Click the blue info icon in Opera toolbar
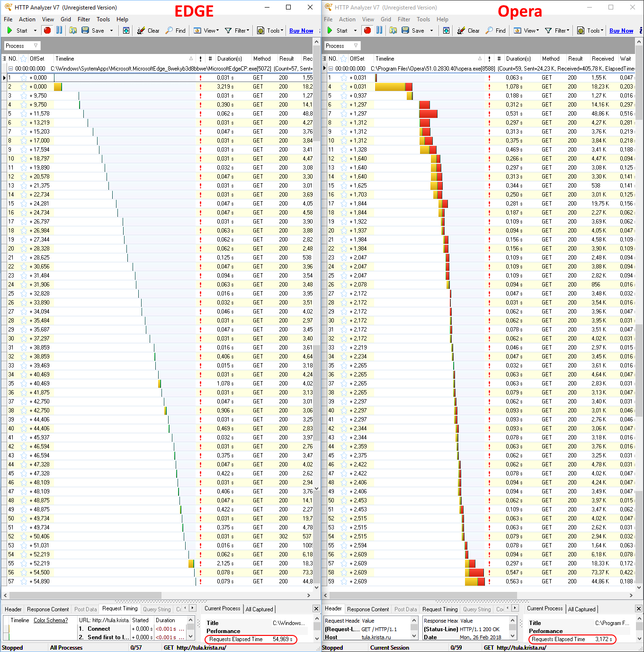This screenshot has height=652, width=644. point(641,30)
